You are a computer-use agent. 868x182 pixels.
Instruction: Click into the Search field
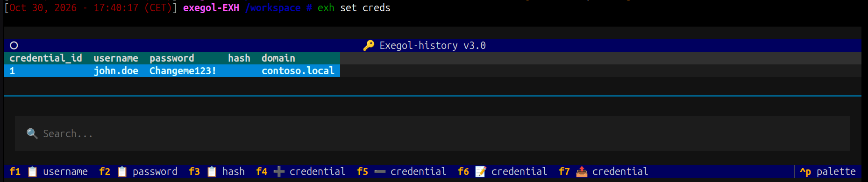(x=432, y=133)
